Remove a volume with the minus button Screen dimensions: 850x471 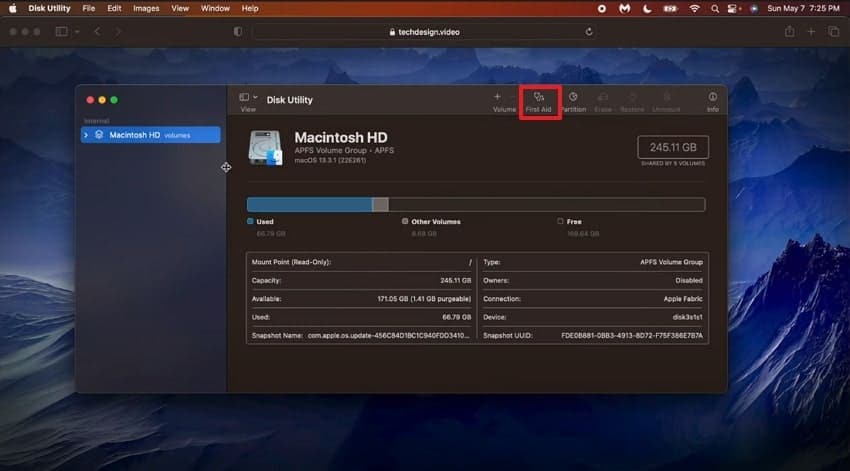(x=512, y=97)
